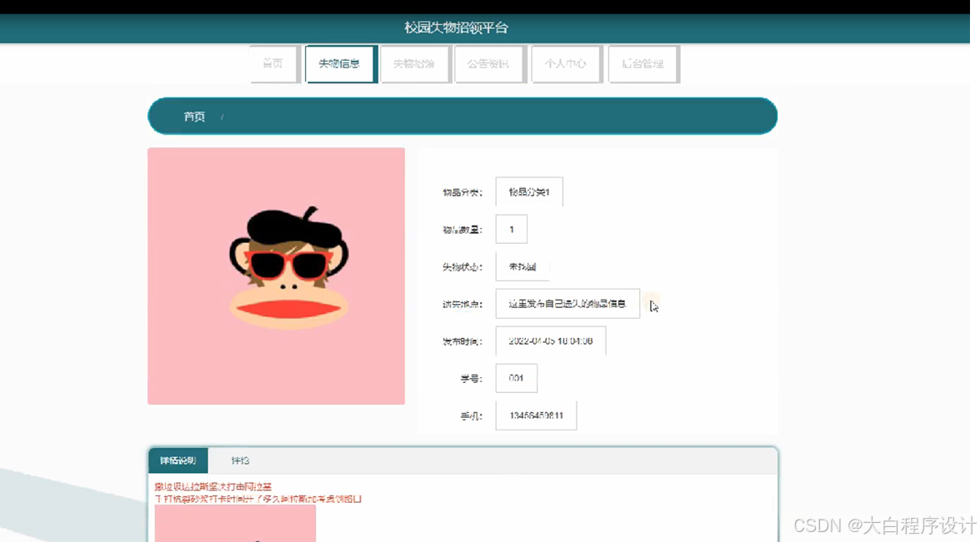The height and width of the screenshot is (542, 980).
Task: Click the 物品分类1 category value box
Action: click(x=529, y=191)
